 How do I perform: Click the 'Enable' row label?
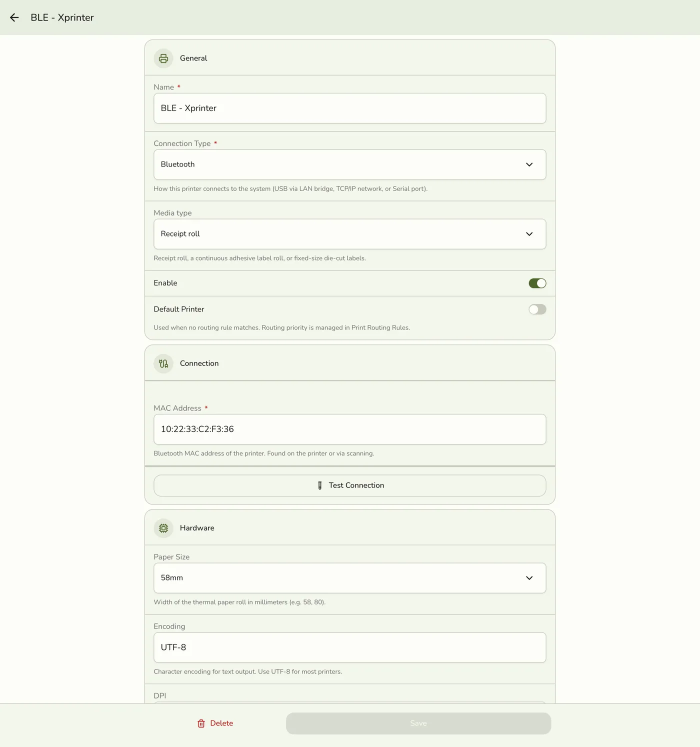tap(165, 283)
